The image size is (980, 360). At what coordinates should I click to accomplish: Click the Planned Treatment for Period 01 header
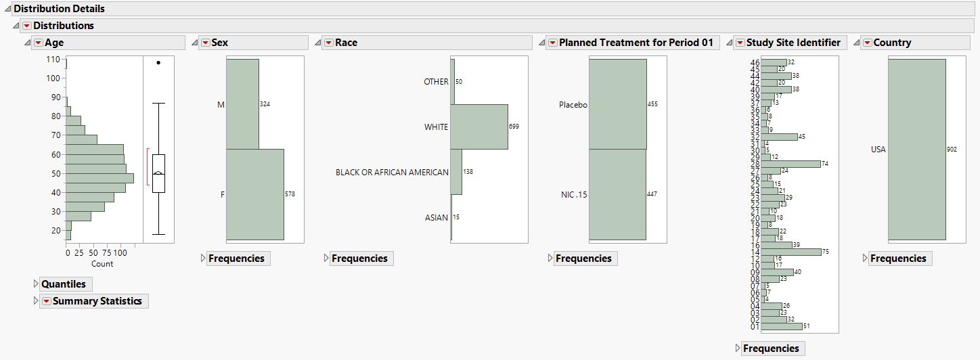[636, 43]
